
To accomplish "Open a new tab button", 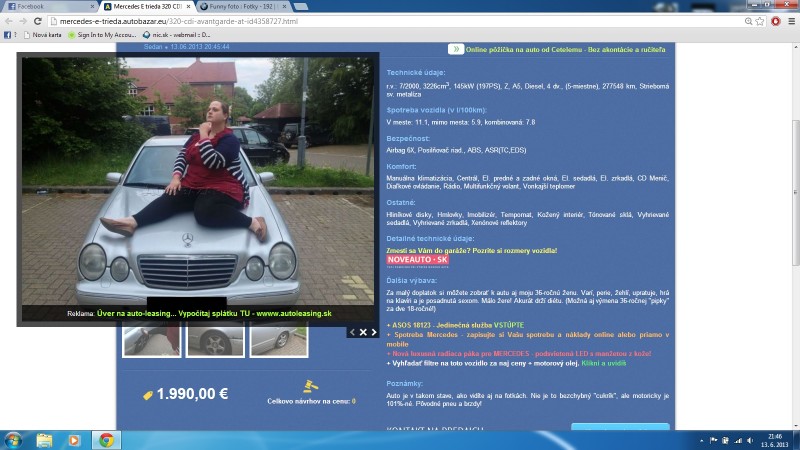I will [301, 7].
